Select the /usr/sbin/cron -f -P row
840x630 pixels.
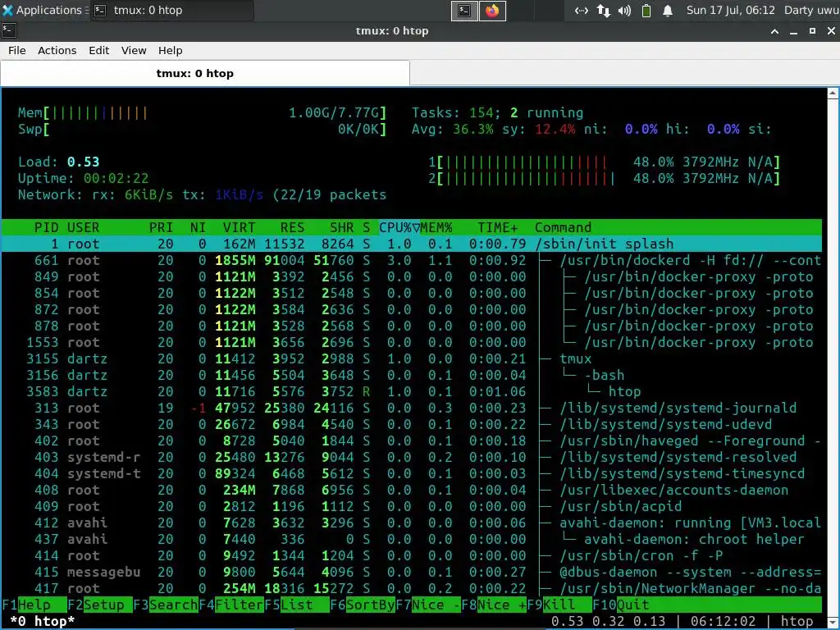click(412, 555)
